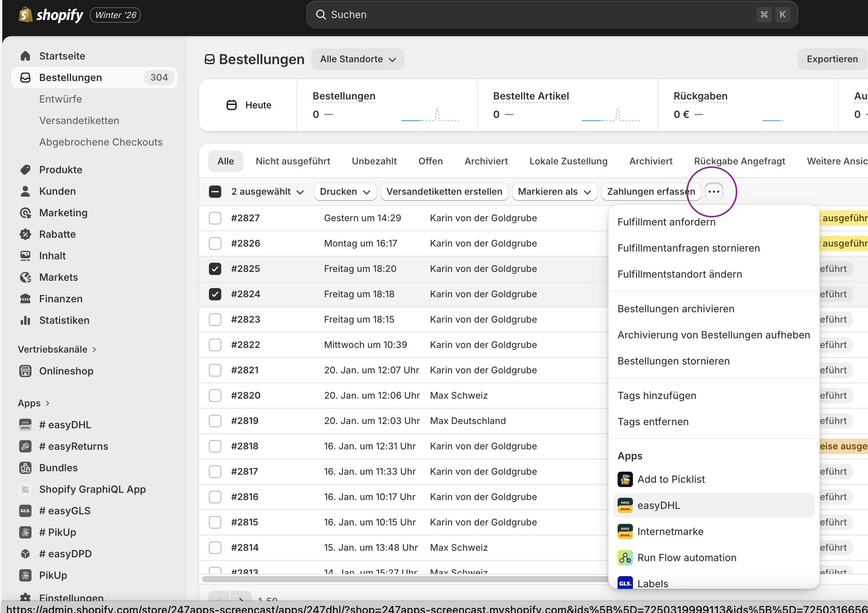Click the Exportieren button

832,59
